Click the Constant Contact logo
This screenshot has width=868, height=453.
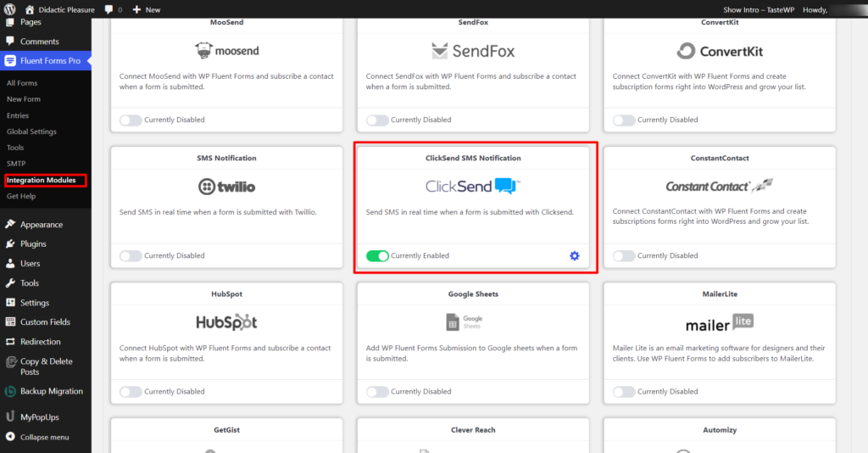(719, 186)
